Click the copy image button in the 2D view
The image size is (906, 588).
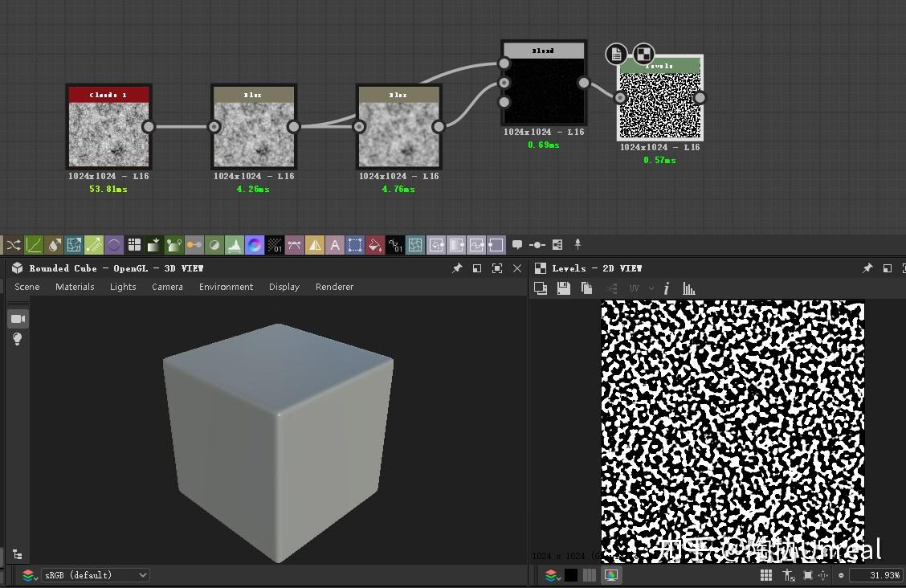586,288
